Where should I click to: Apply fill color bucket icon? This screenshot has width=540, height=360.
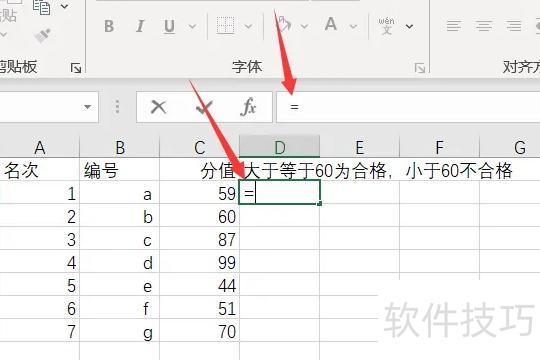pyautogui.click(x=285, y=24)
